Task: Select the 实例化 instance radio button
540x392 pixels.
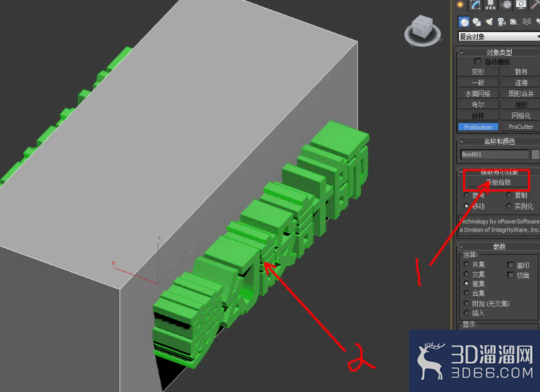Action: [509, 205]
